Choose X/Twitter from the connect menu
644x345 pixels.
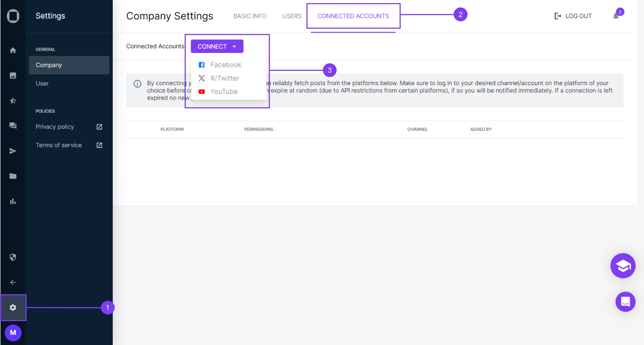[x=224, y=78]
